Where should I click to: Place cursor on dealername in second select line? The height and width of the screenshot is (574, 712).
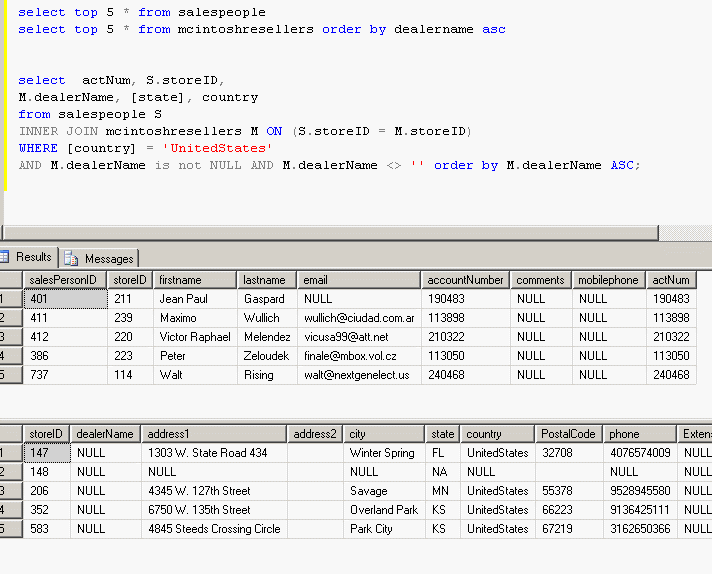click(x=434, y=30)
